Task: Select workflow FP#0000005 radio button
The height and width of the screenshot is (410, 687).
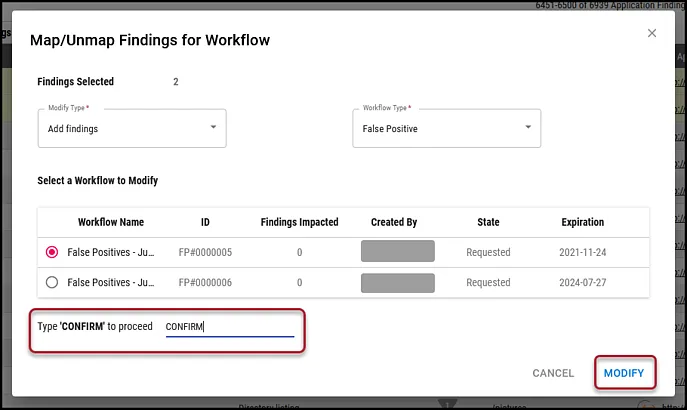Action: (52, 252)
